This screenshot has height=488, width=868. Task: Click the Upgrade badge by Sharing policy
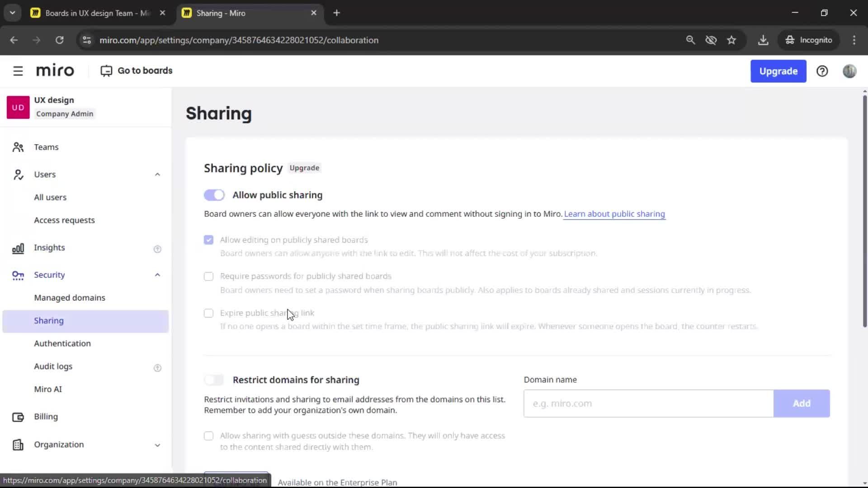click(x=304, y=168)
